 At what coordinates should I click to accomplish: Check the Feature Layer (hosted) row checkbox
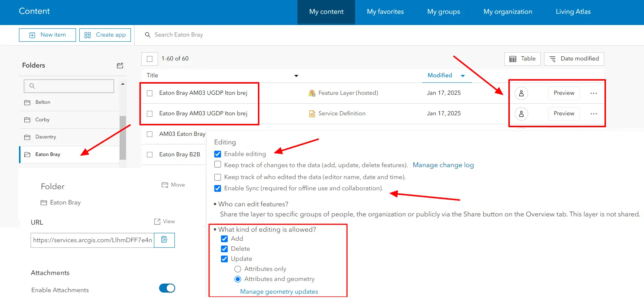pos(149,93)
